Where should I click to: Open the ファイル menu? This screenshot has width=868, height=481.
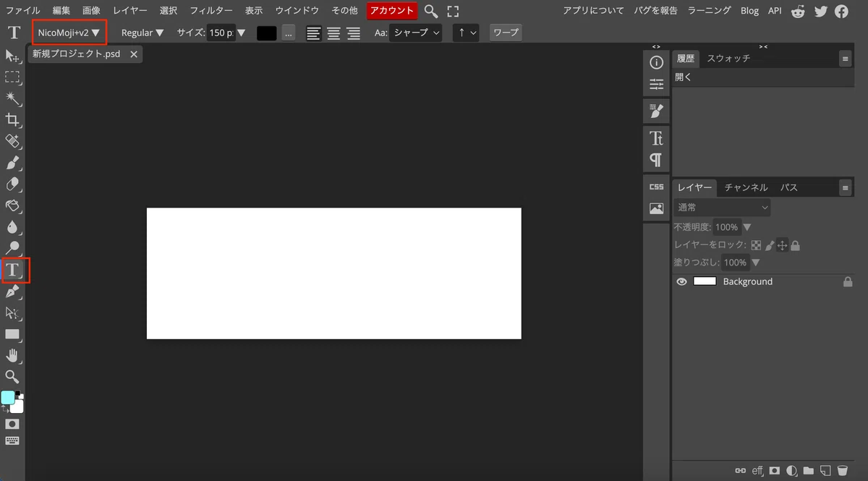22,11
